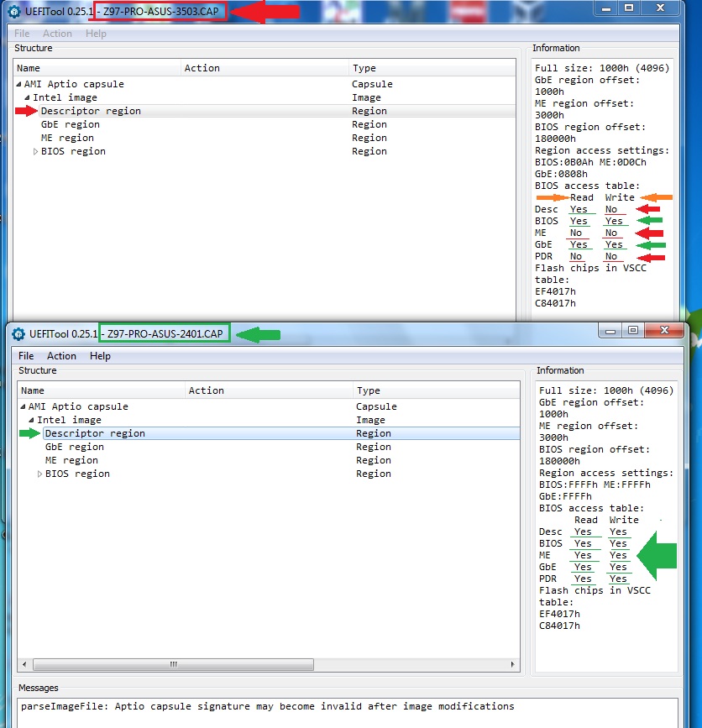Screen dimensions: 702x728
Task: Collapse Intel image node in 3503.CAP window
Action: (x=28, y=98)
